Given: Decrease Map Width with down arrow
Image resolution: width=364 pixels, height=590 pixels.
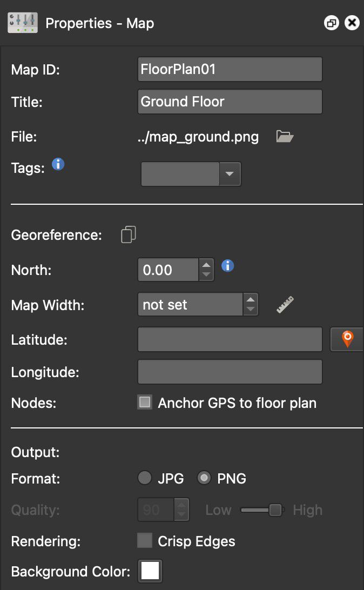Looking at the screenshot, I should click(251, 310).
